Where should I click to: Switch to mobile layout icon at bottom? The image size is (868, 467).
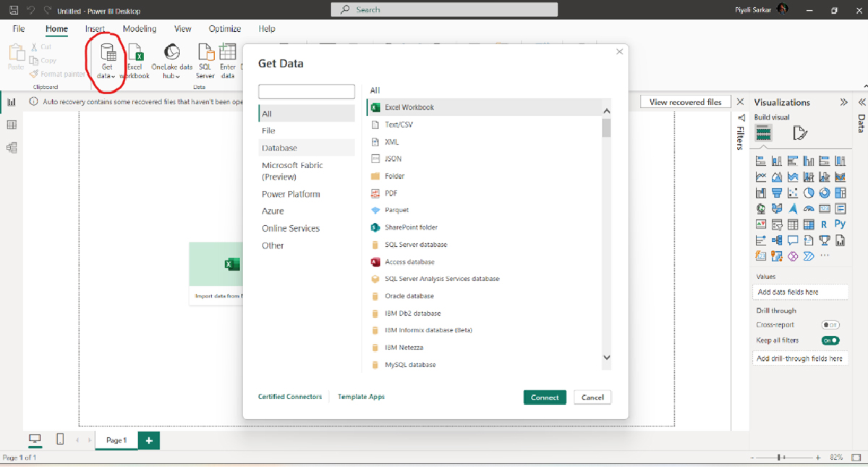point(60,439)
